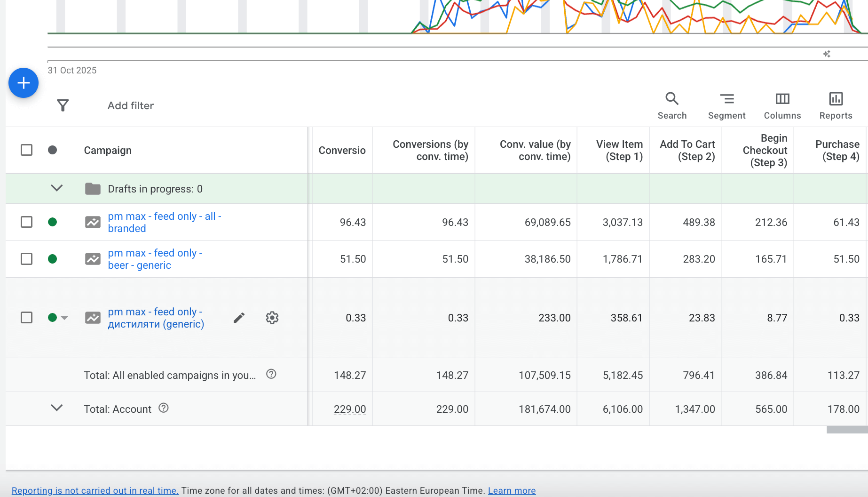Click help icon next to Total: Account
Screen dimensions: 868x497
click(x=164, y=408)
